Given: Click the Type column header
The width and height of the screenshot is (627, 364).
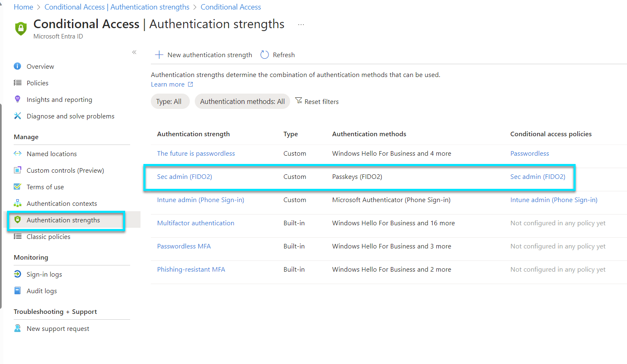Looking at the screenshot, I should tap(291, 134).
